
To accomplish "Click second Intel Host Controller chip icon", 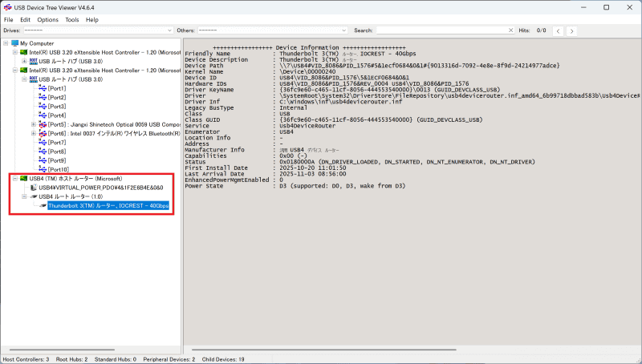I will point(24,70).
